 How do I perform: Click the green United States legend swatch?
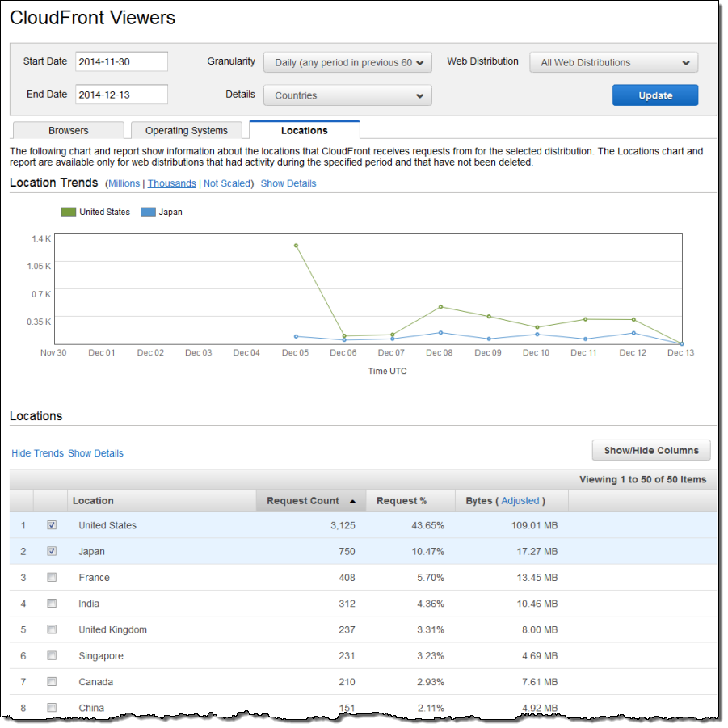point(69,212)
